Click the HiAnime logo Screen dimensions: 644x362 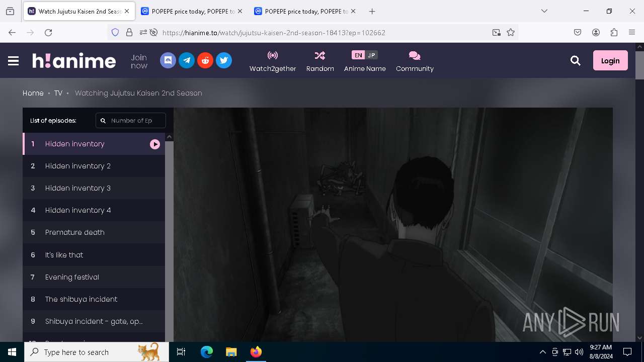tap(74, 61)
